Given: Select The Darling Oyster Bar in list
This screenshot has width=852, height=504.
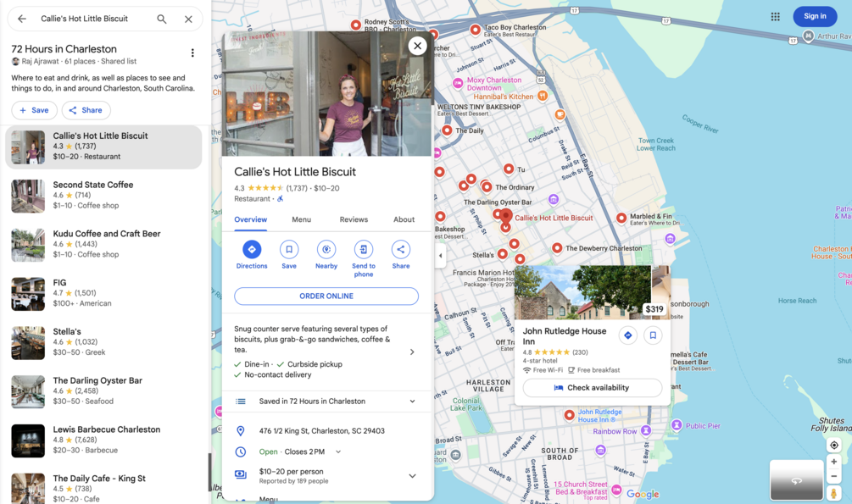Looking at the screenshot, I should click(103, 391).
